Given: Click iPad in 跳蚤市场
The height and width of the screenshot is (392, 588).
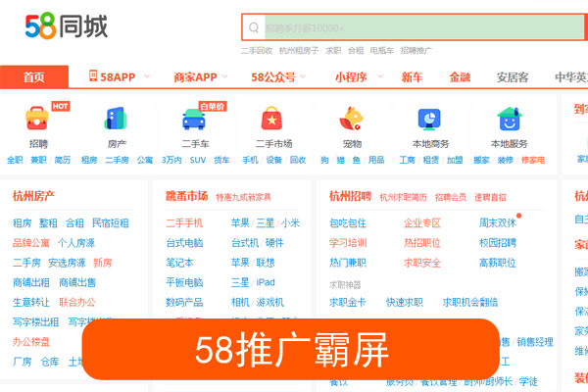Looking at the screenshot, I should [x=266, y=282].
